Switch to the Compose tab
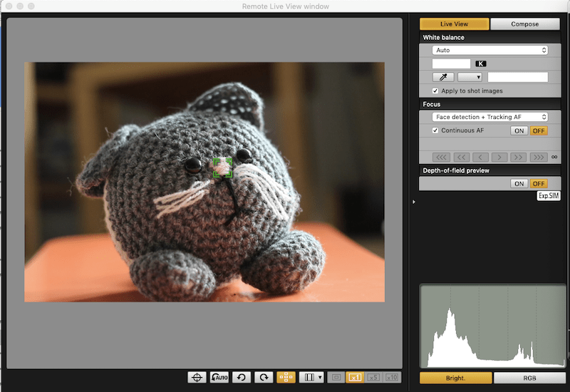Screen dimensions: 570x392 point(525,24)
